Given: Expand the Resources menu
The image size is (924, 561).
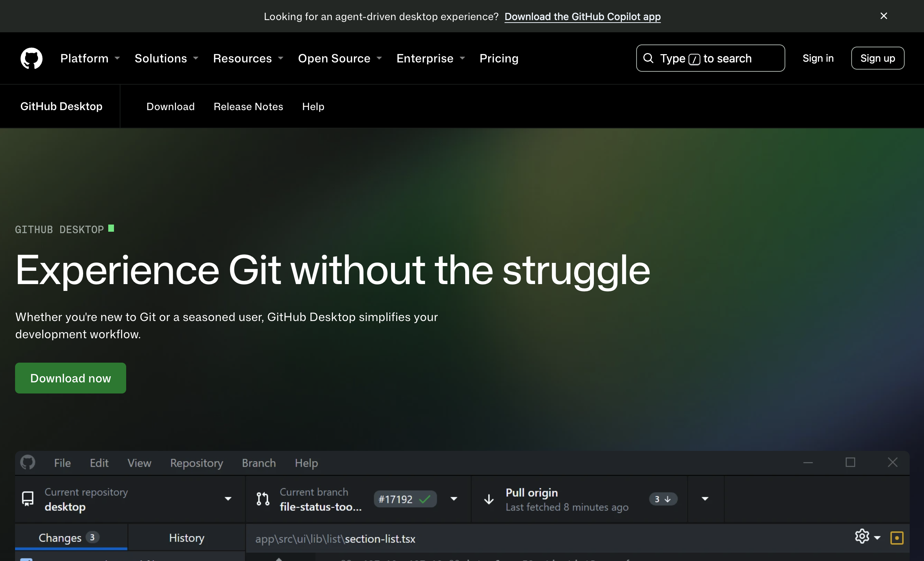Looking at the screenshot, I should 248,58.
